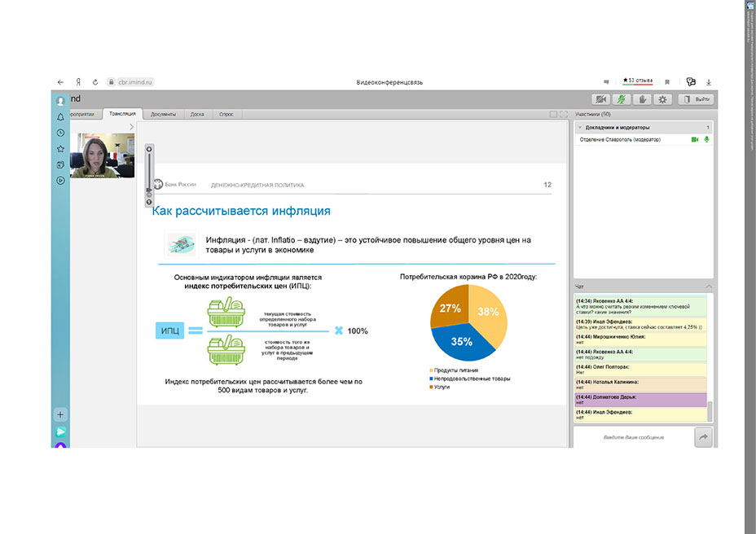Unmute the microphone in the toolbar
The image size is (756, 534).
(622, 99)
